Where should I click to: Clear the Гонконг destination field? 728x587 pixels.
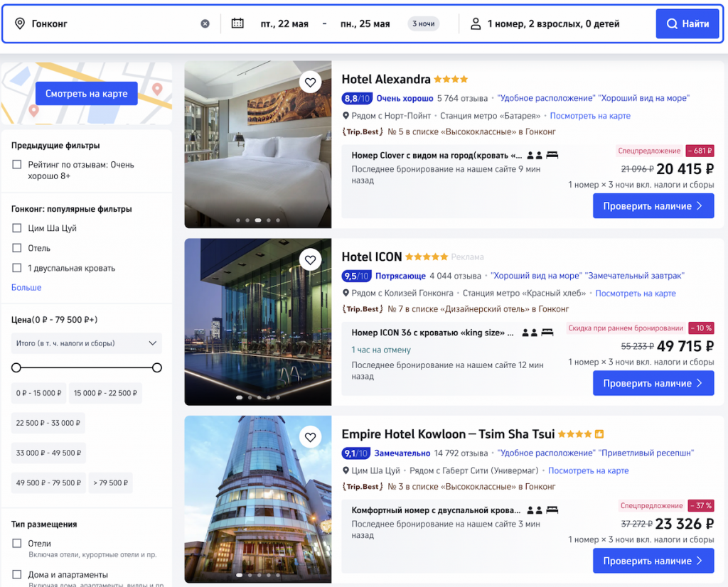click(x=205, y=23)
